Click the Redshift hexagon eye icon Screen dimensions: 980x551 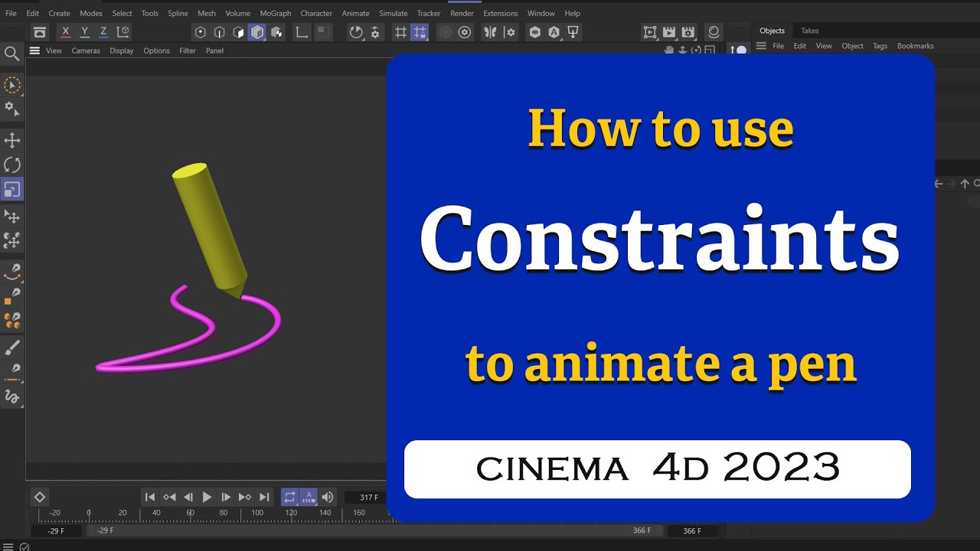coord(535,32)
